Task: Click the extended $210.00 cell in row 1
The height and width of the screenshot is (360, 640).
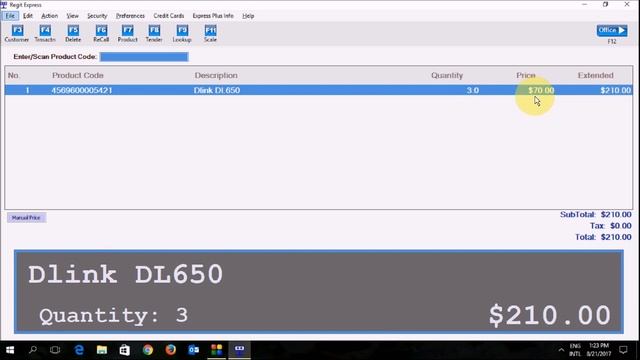Action: click(616, 90)
